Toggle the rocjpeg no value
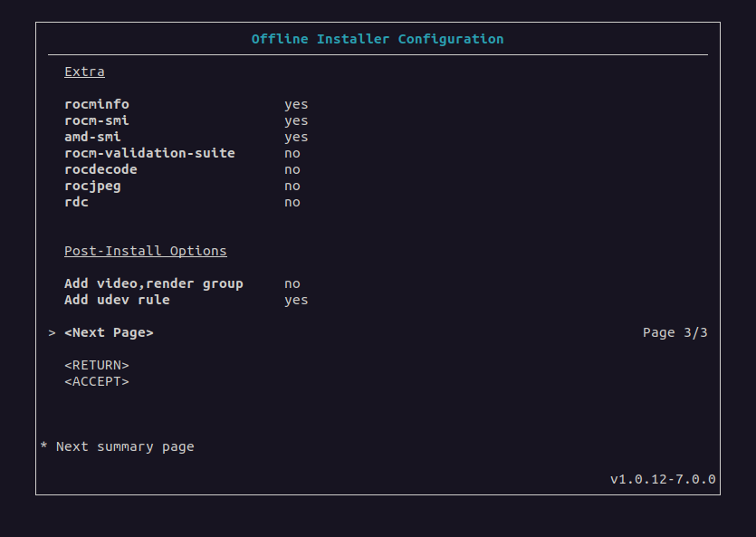This screenshot has height=537, width=756. (x=292, y=186)
